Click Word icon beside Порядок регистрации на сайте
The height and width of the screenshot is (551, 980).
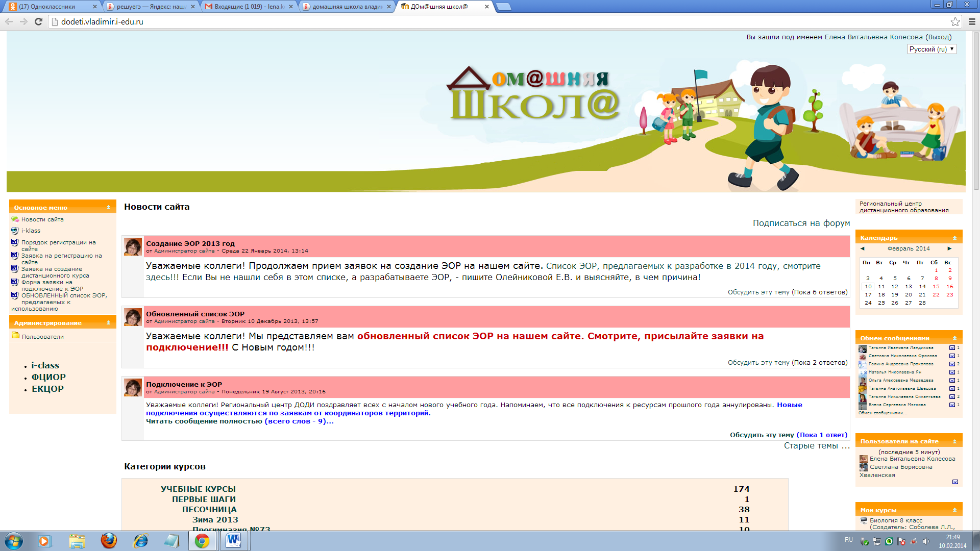[x=15, y=243]
